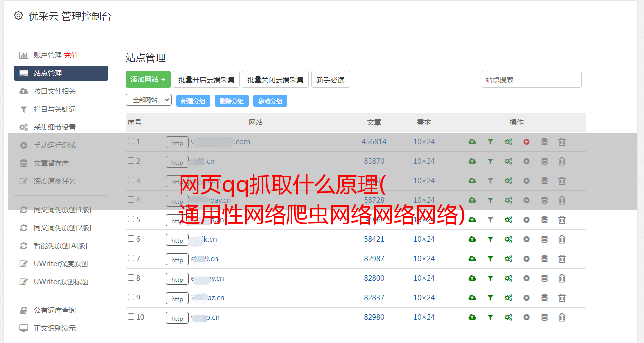644x343 pixels.
Task: Select the checkbox for row 5
Action: [x=131, y=219]
